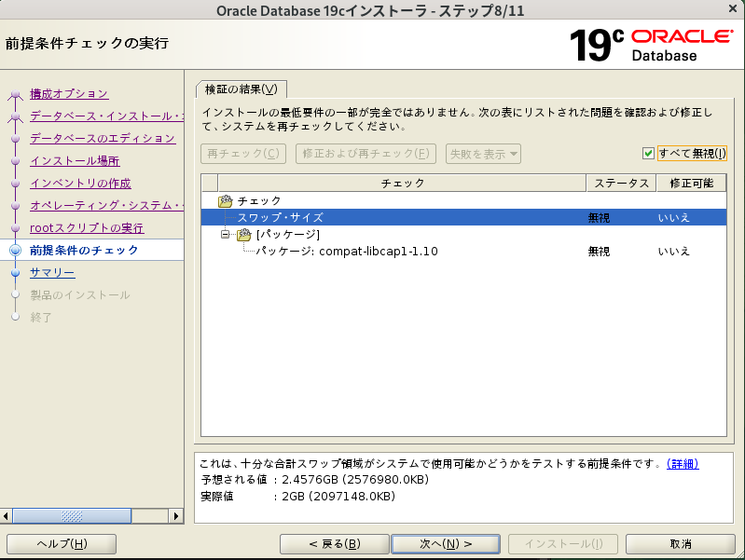Click the チェック column header
The width and height of the screenshot is (745, 560).
pyautogui.click(x=402, y=183)
